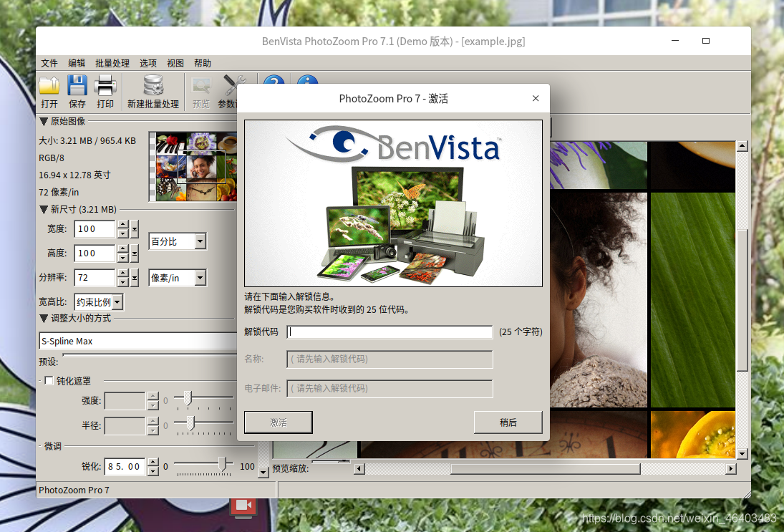
Task: Open the 视图 menu
Action: click(x=175, y=63)
